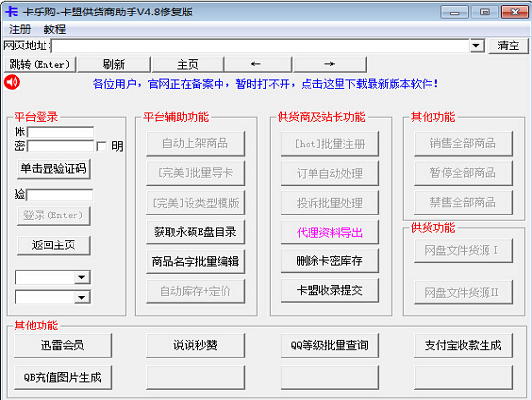
Task: Click [完美]批量导卡 button
Action: click(195, 173)
